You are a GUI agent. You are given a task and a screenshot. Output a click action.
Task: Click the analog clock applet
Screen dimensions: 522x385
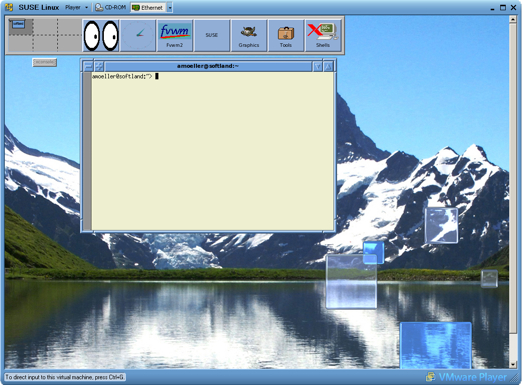coord(138,35)
